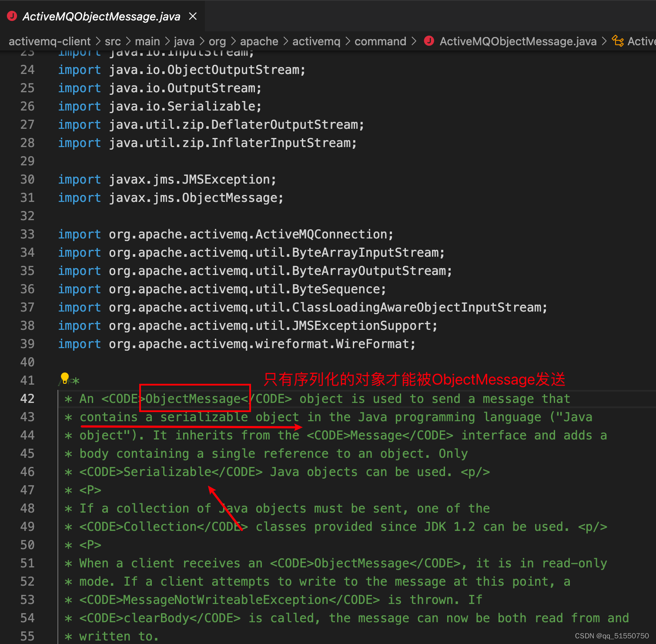This screenshot has width=656, height=644.
Task: Click Serializable in the line 46 comment
Action: coord(167,472)
